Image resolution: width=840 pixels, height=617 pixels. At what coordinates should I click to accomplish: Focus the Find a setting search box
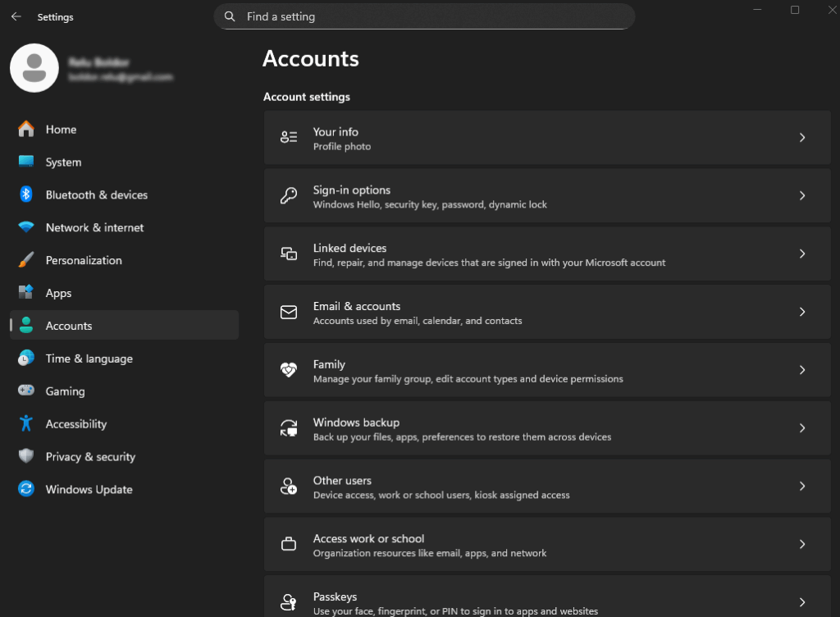tap(424, 16)
